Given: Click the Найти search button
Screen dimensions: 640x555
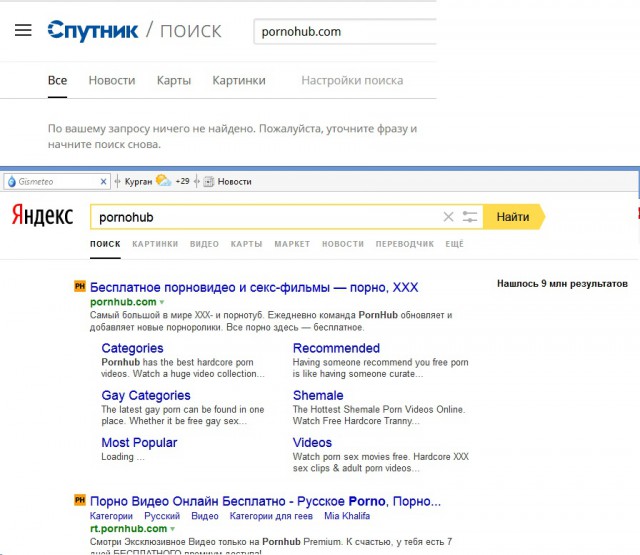Looking at the screenshot, I should 513,217.
